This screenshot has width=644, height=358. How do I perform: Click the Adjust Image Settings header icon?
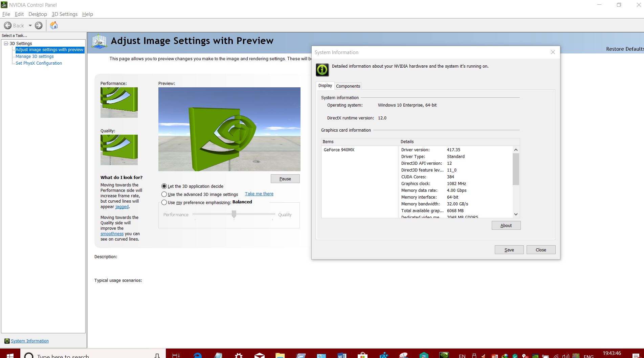(x=99, y=41)
